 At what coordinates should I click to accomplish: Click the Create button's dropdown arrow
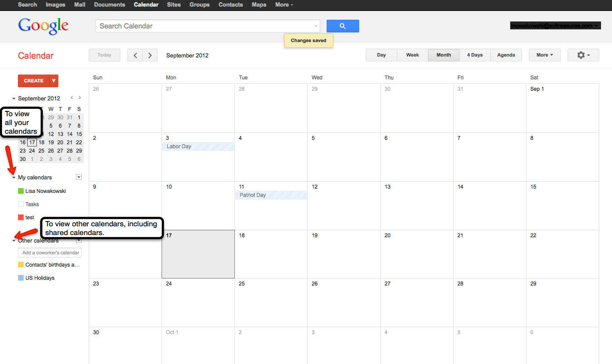(54, 81)
